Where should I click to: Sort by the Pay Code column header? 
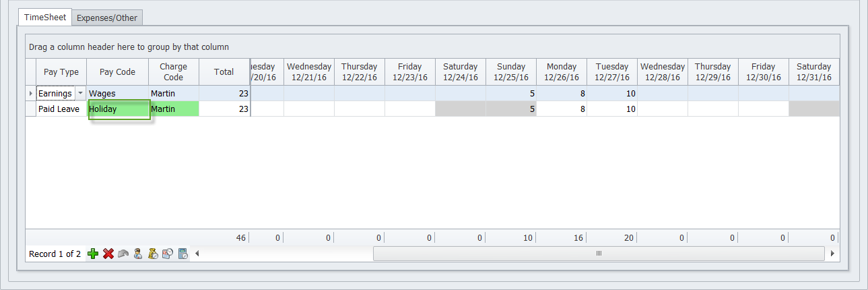click(117, 71)
